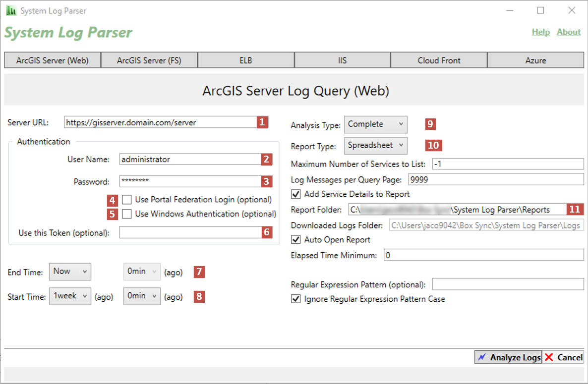Click the Report Folder path field

coord(466,210)
